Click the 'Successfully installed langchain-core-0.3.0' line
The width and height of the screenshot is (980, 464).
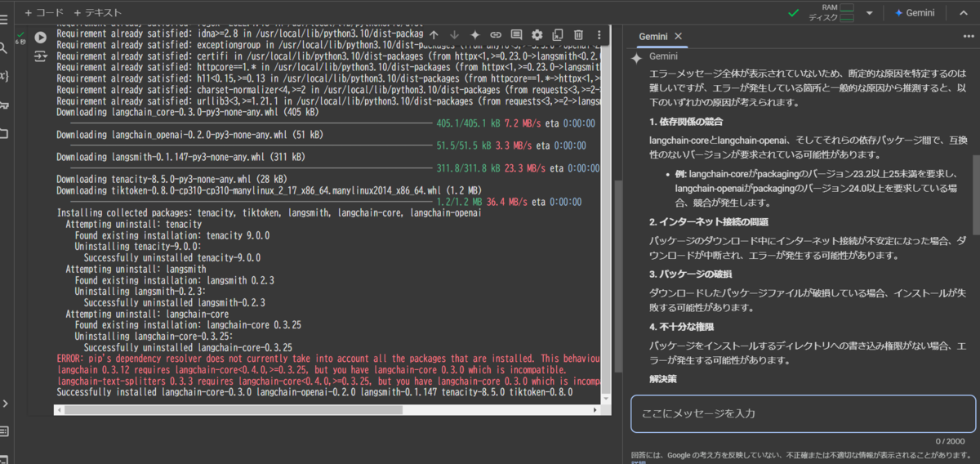point(314,391)
